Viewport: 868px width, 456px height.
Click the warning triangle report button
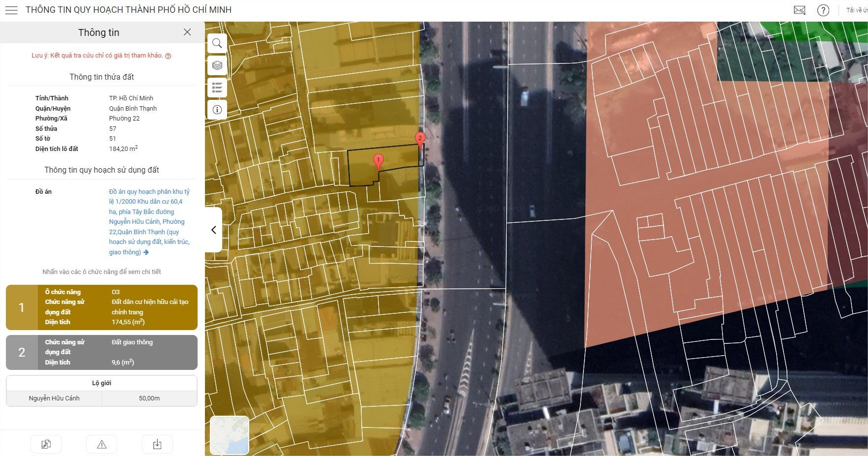coord(102,444)
